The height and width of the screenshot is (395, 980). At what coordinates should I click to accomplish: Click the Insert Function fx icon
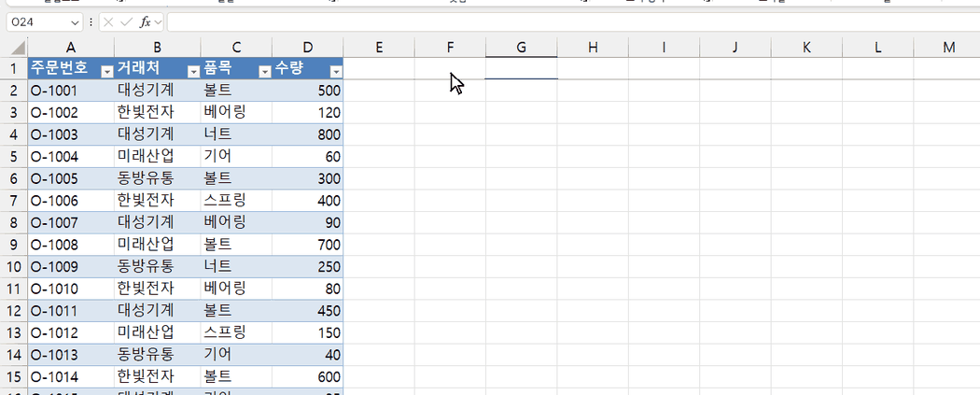(145, 22)
